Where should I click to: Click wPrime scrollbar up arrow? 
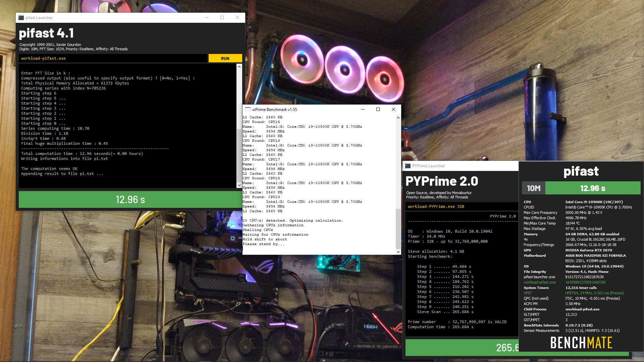pyautogui.click(x=398, y=118)
